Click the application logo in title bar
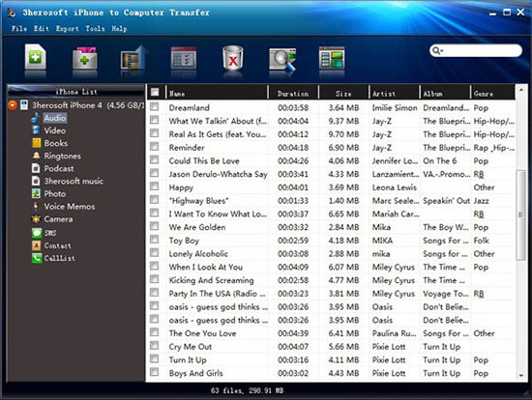 tap(12, 13)
